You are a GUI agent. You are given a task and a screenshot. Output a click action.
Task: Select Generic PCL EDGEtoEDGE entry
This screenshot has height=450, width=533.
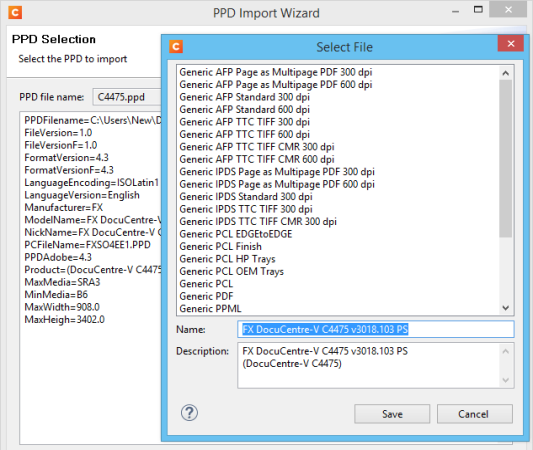236,234
